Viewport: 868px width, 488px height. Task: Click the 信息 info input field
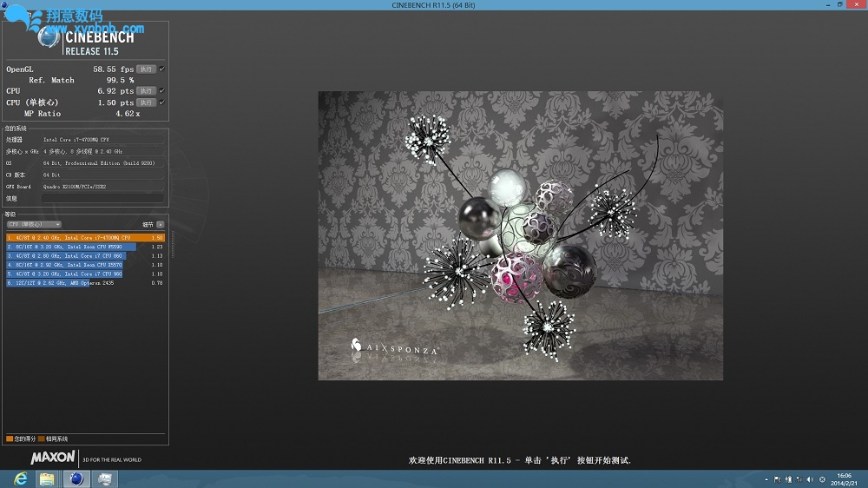point(102,199)
